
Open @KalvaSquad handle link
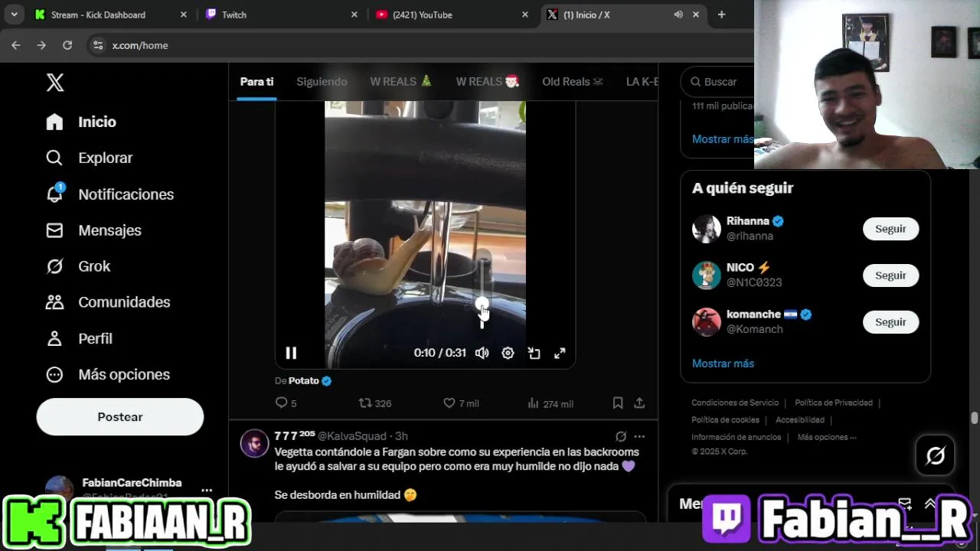click(352, 436)
